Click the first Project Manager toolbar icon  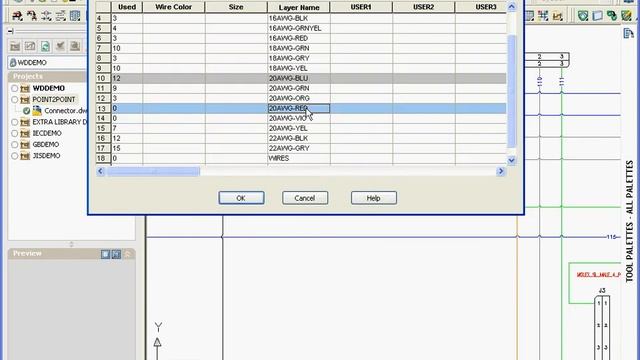pos(16,46)
